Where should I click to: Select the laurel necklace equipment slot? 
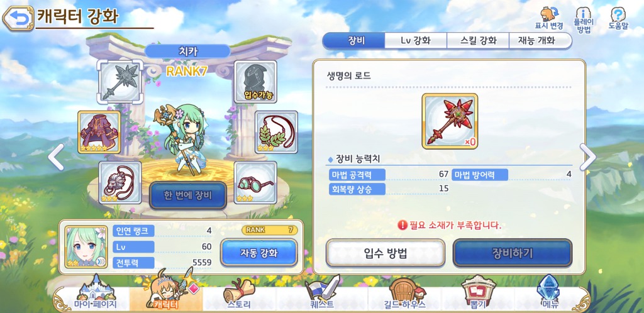pos(277,132)
